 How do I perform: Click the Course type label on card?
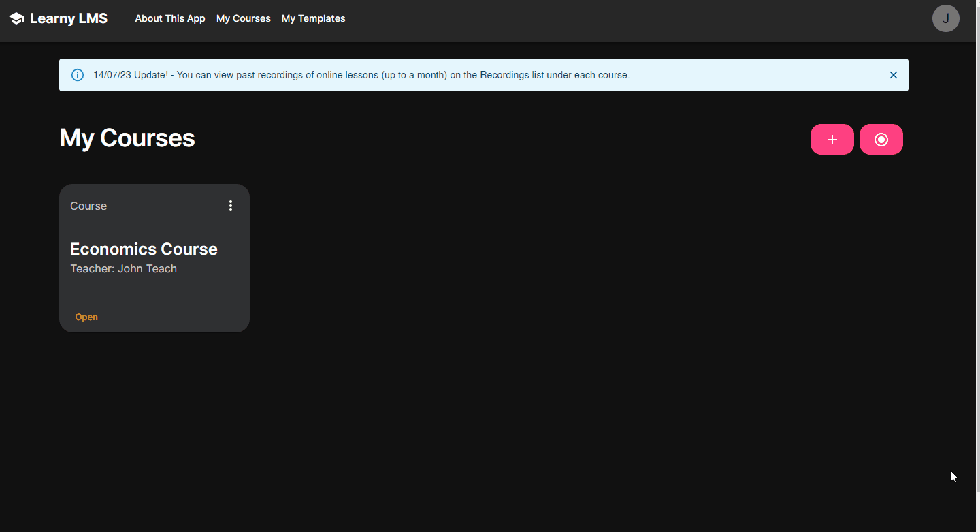click(x=88, y=206)
